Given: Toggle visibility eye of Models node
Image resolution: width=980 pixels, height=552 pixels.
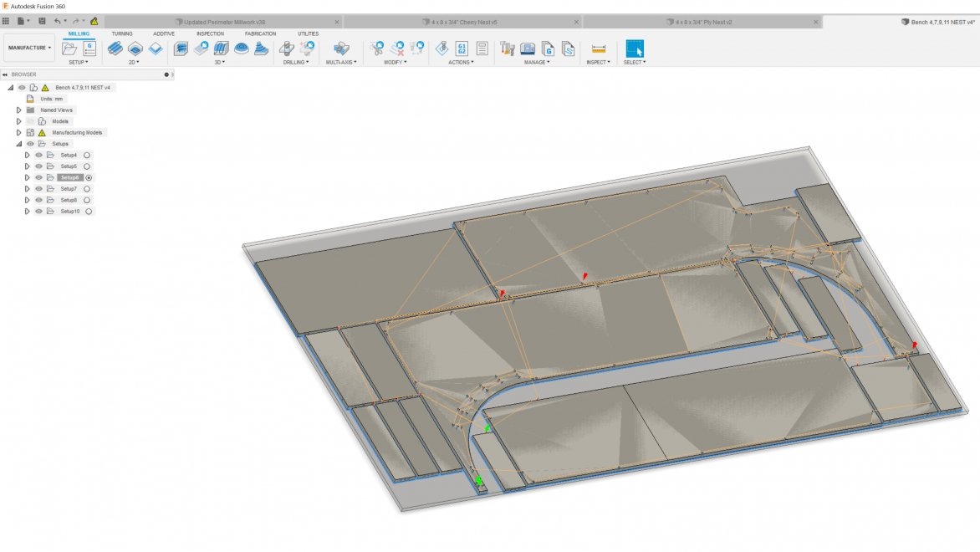Looking at the screenshot, I should (30, 121).
